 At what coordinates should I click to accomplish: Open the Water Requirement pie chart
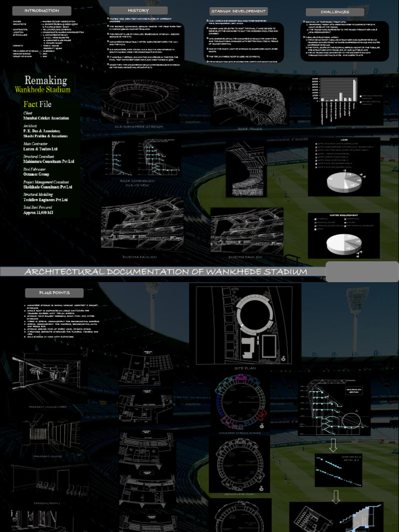tap(344, 236)
